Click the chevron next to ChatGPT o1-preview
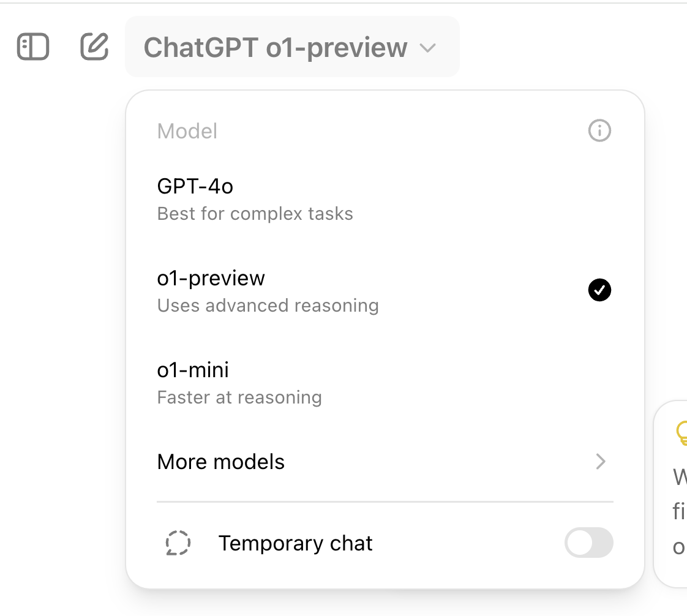The image size is (687, 616). tap(427, 47)
